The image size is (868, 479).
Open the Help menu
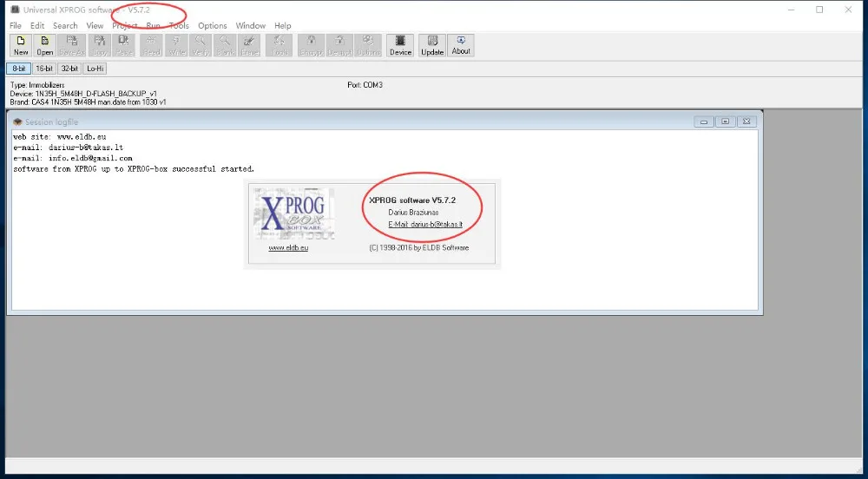[x=282, y=25]
